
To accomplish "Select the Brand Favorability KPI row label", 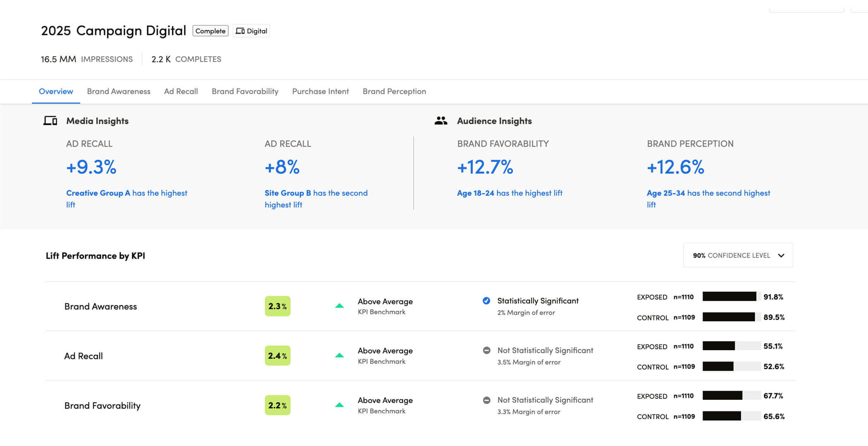I will click(103, 406).
